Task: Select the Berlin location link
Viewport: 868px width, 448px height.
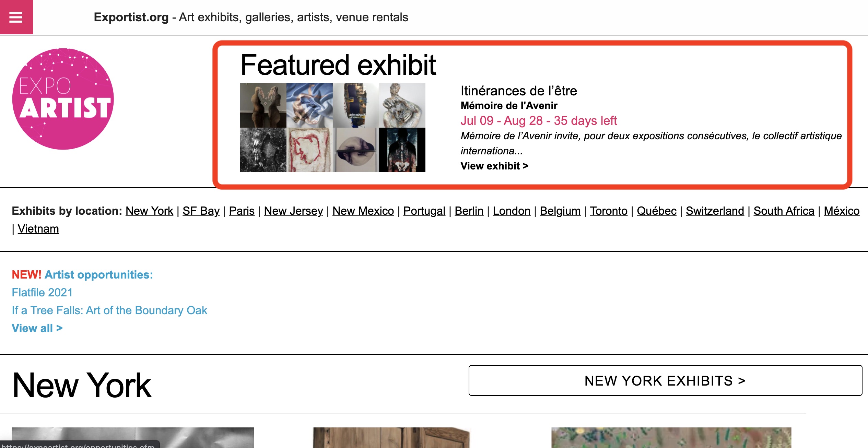Action: coord(469,211)
